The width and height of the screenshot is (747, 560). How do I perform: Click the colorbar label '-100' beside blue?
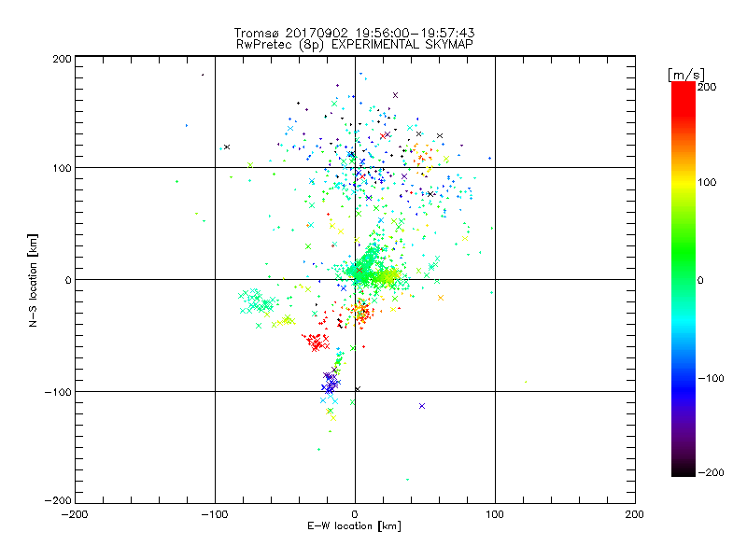711,379
